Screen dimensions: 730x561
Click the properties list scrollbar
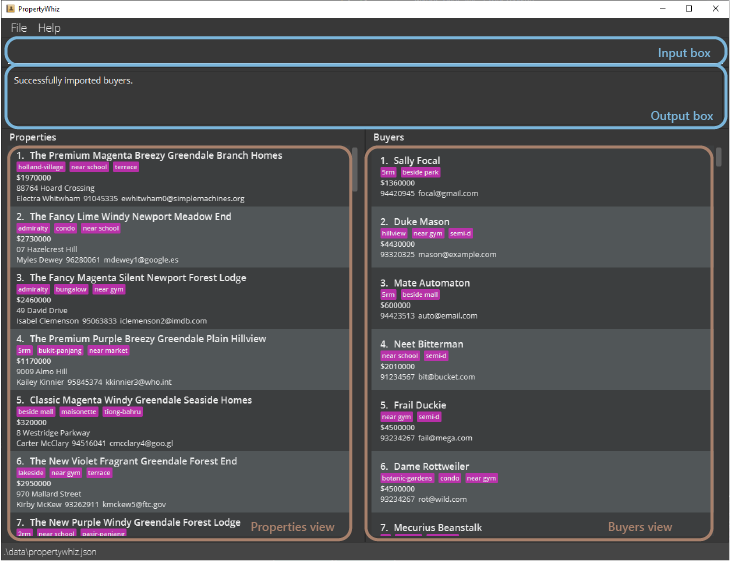click(x=355, y=169)
